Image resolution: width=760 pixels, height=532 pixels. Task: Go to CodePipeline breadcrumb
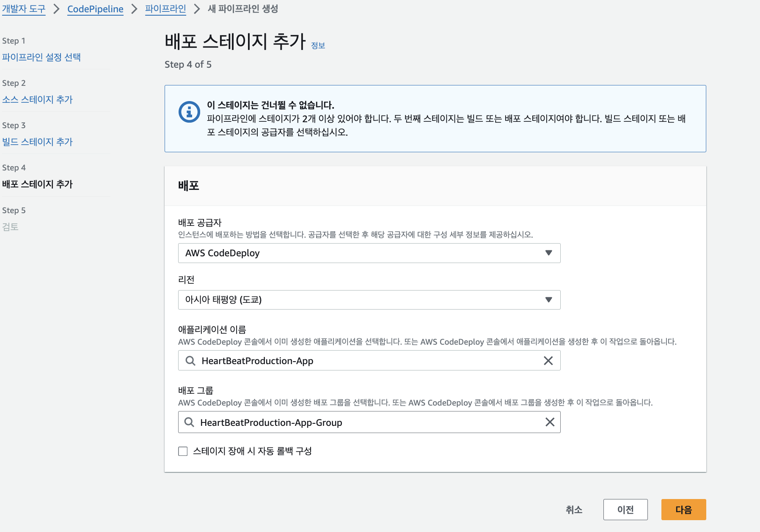point(95,9)
